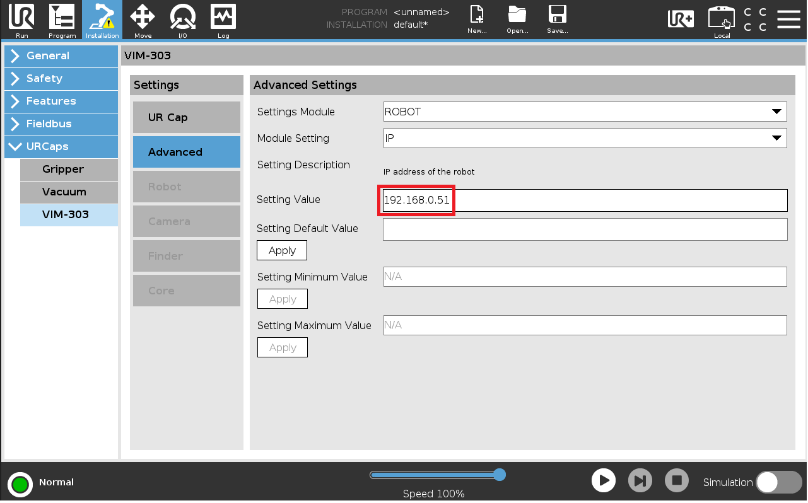
Task: Open the Move tab icon
Action: [142, 20]
